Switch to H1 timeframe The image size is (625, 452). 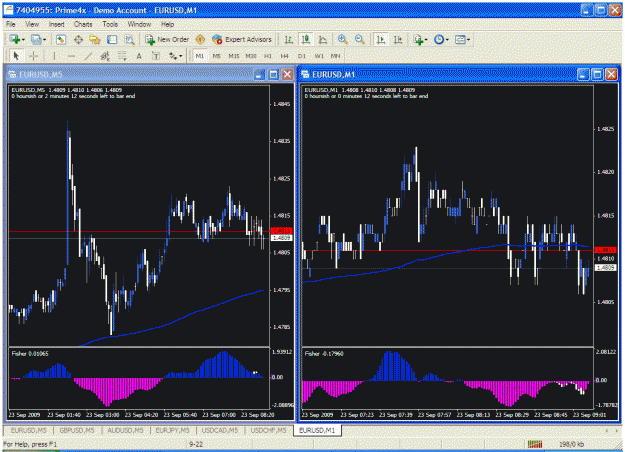pyautogui.click(x=268, y=56)
